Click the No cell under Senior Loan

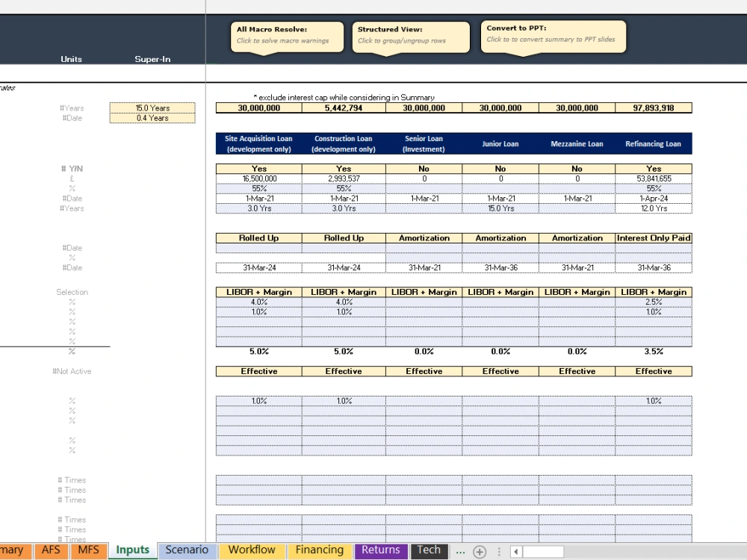pos(424,168)
